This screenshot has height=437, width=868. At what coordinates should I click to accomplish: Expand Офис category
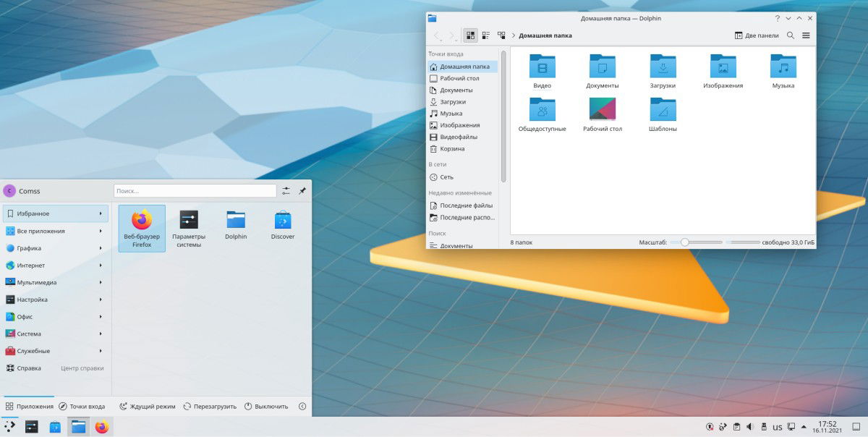point(56,317)
